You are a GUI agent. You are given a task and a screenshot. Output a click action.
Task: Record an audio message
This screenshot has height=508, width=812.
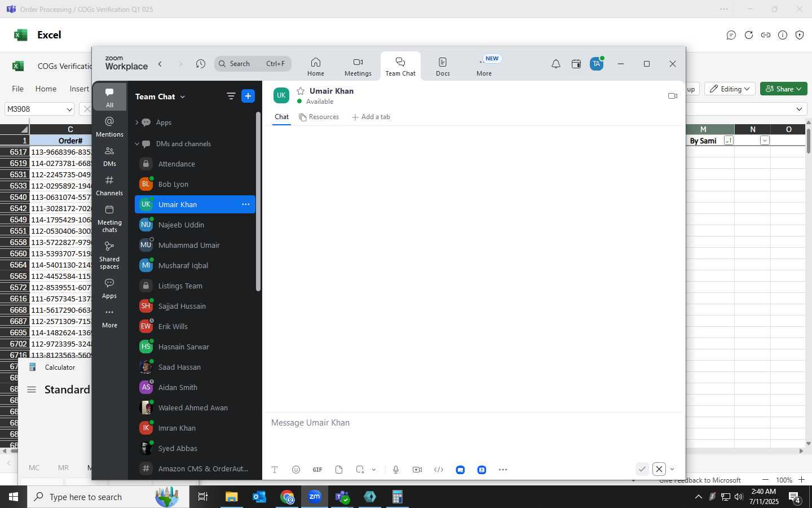396,470
